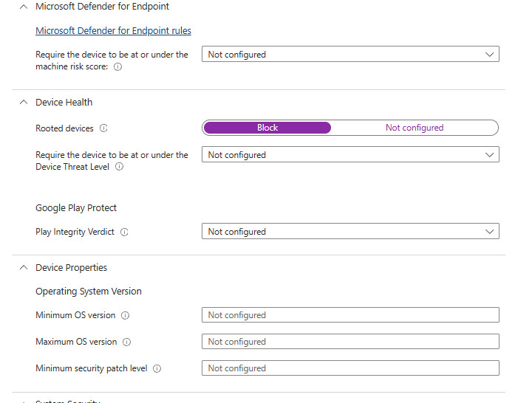Open Microsoft Defender for Endpoint rules link

pyautogui.click(x=113, y=31)
